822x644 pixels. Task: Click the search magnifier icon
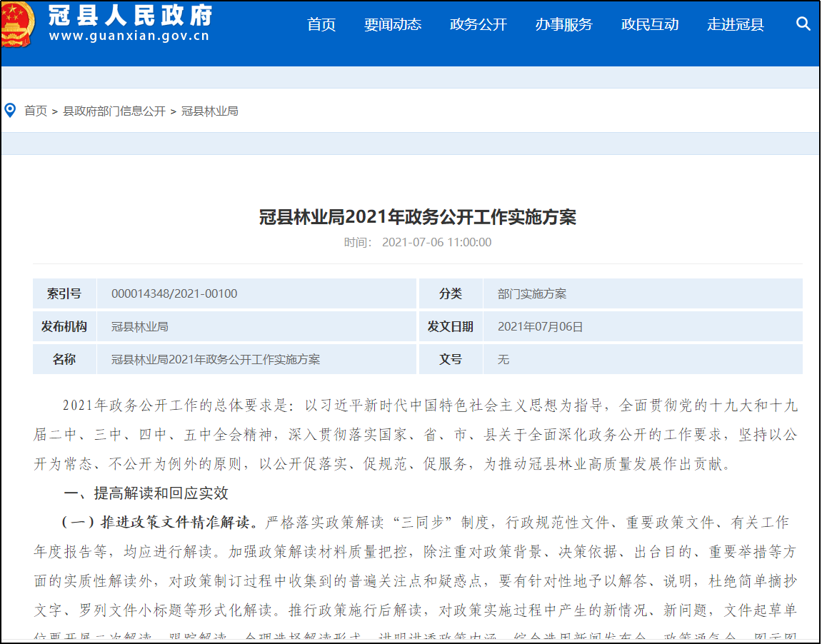(x=803, y=24)
